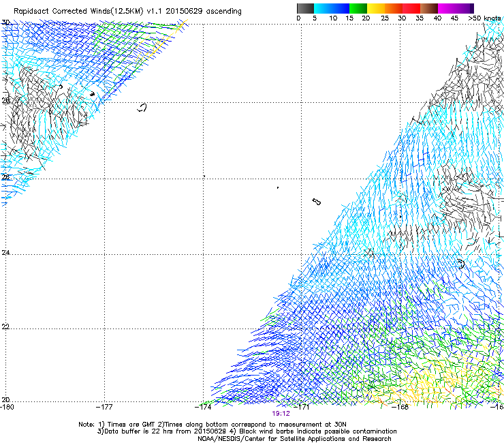504x443 pixels.
Task: Click the '20' latitude axis label
Action: pyautogui.click(x=5, y=400)
